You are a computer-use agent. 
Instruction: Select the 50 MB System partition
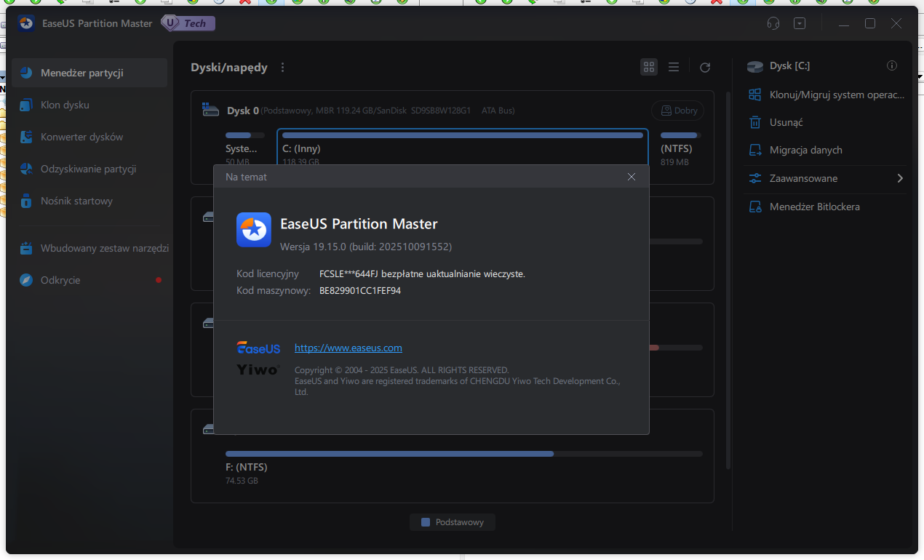(247, 149)
